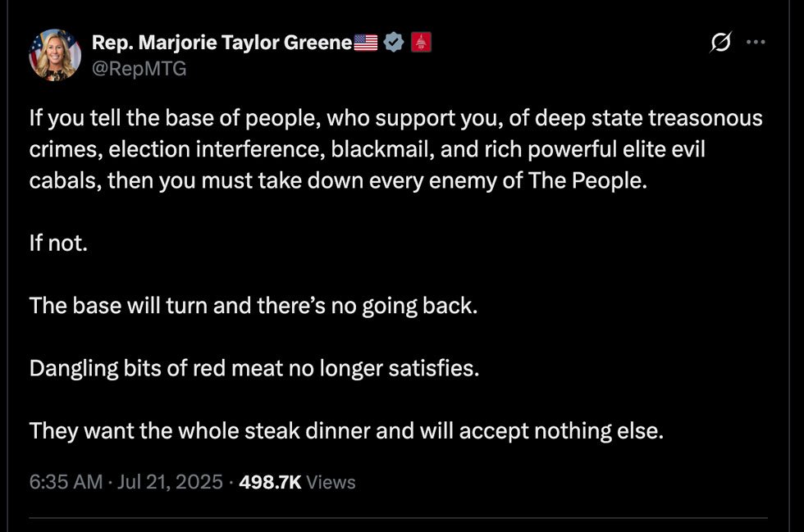Viewport: 804px width, 532px height.
Task: Click the line starting 'If you tell the base'
Action: coord(395,118)
